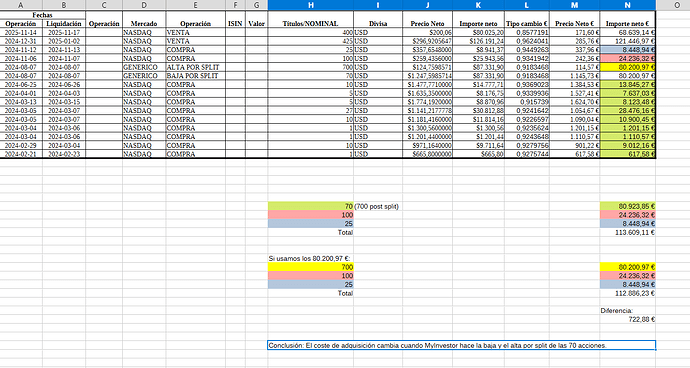The image size is (690, 368).
Task: Select the 'Diferencia:' label cell
Action: coord(628,311)
